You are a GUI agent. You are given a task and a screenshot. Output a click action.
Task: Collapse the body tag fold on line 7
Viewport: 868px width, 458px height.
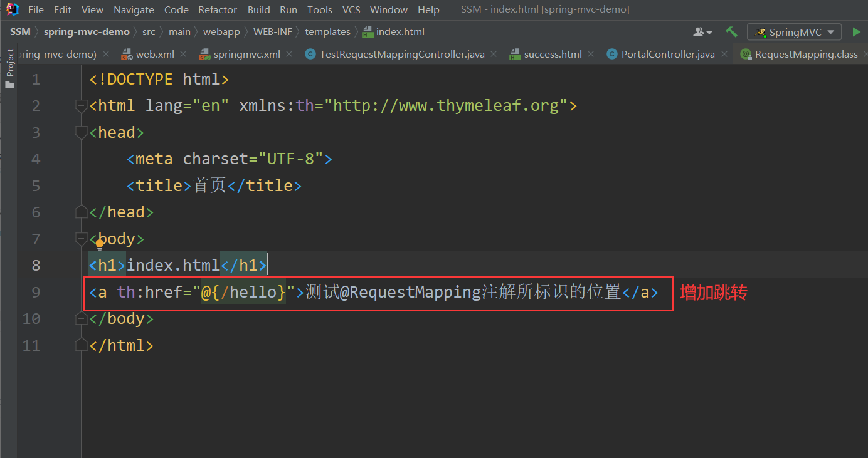81,239
